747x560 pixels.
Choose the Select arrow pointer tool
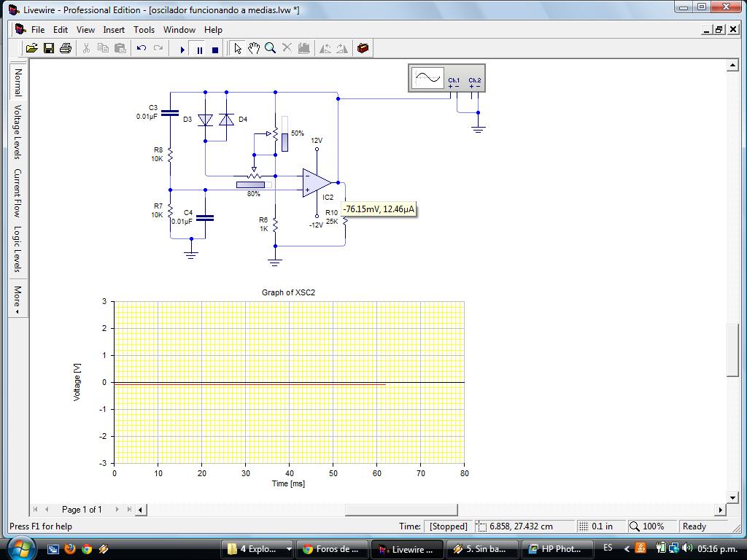(x=237, y=49)
